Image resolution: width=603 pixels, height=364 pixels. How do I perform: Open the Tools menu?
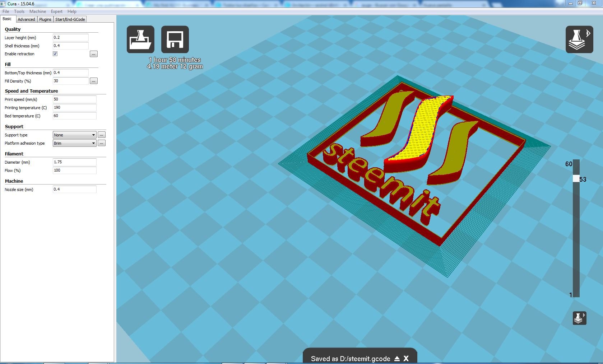pyautogui.click(x=19, y=11)
